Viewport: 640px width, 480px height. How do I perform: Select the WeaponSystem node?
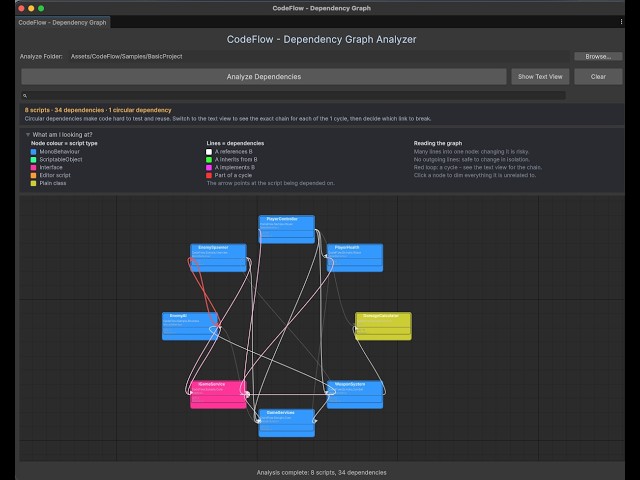(355, 395)
